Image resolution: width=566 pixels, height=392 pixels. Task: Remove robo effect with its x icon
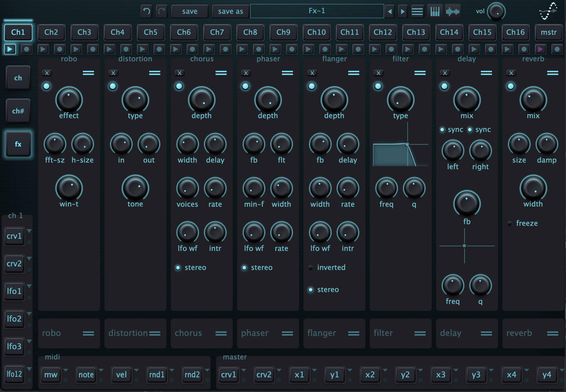[x=47, y=73]
